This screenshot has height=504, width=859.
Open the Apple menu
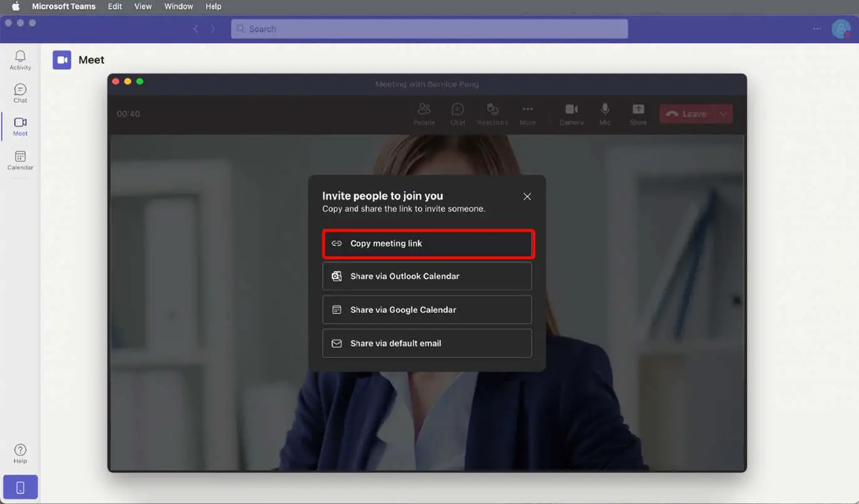(x=16, y=6)
